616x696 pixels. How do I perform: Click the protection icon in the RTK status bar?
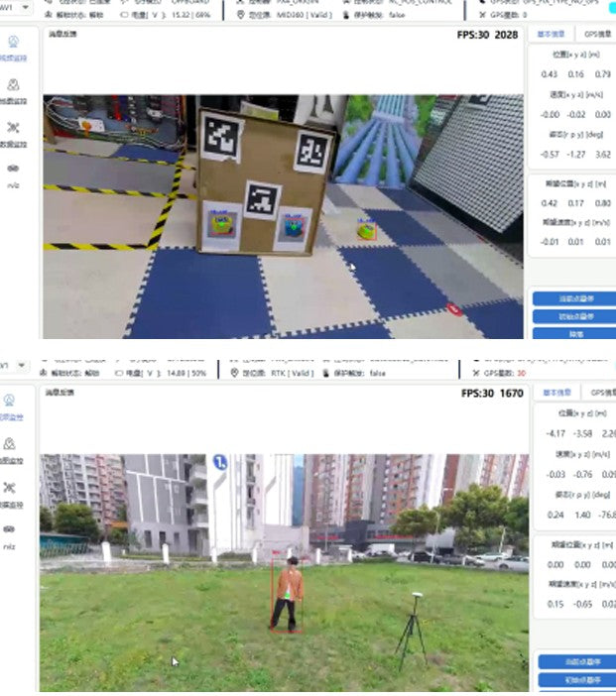coord(326,373)
